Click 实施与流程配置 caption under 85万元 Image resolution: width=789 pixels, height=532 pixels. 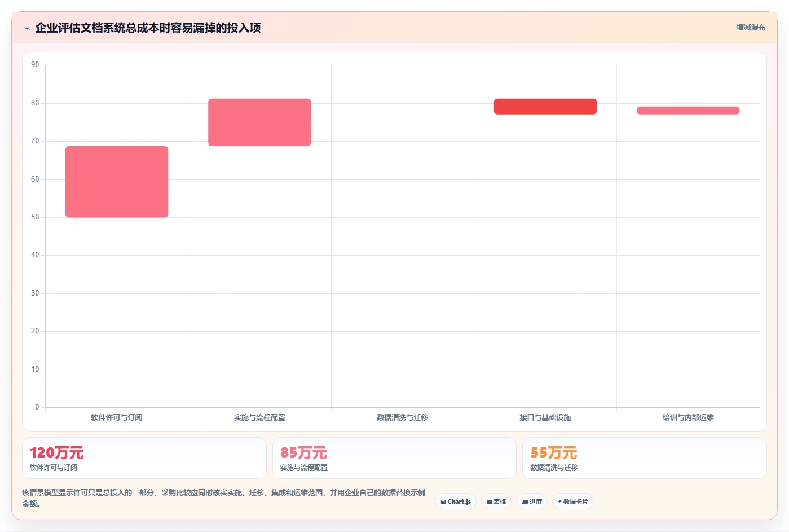click(x=304, y=468)
